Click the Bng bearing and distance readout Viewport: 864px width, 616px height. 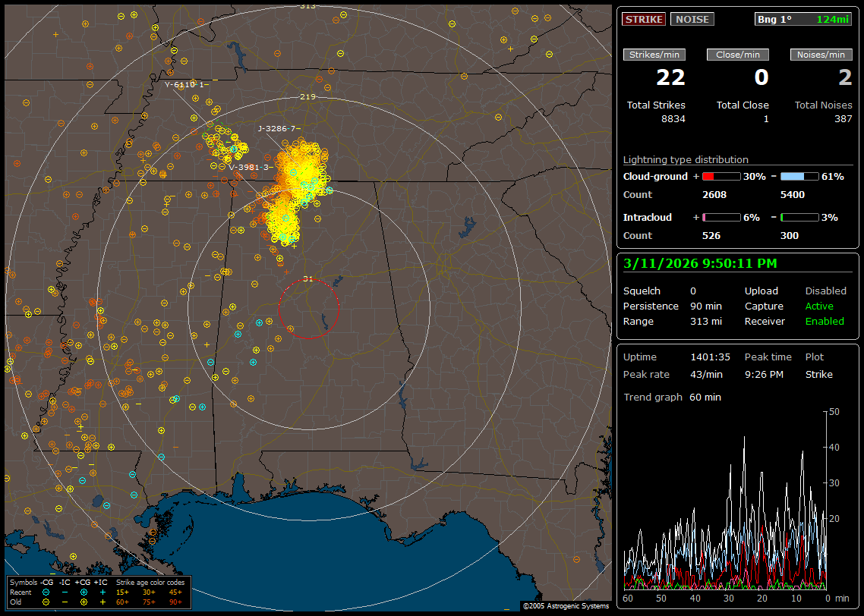coord(803,19)
